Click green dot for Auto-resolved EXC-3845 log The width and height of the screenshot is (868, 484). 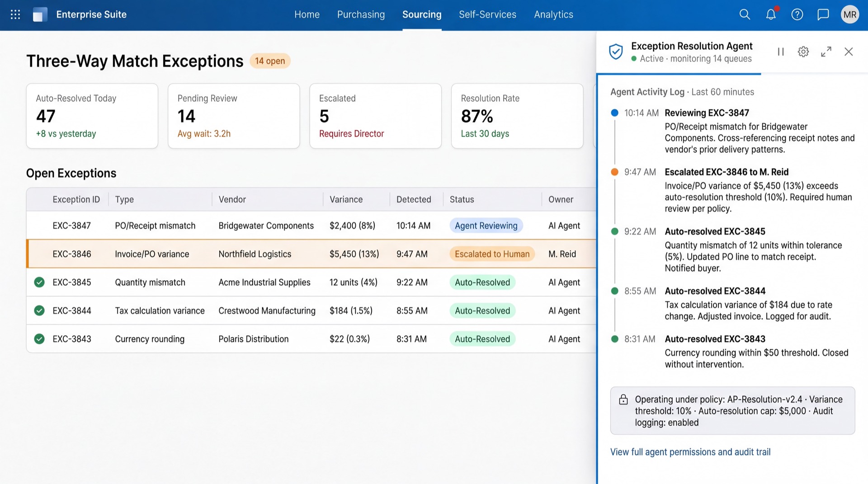coord(614,231)
